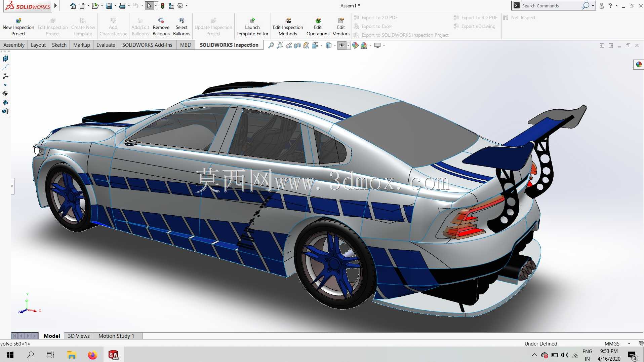This screenshot has width=644, height=362.
Task: Expand the Save button dropdown arrow
Action: (115, 6)
